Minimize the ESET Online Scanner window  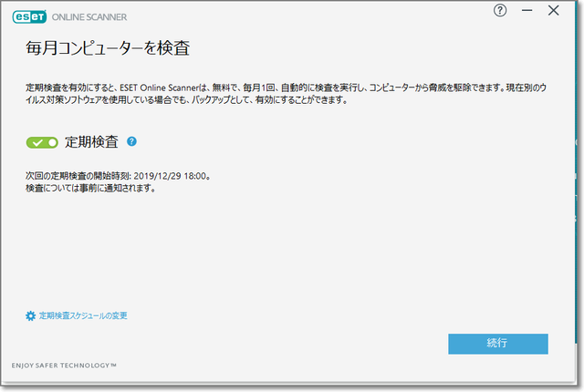point(527,11)
